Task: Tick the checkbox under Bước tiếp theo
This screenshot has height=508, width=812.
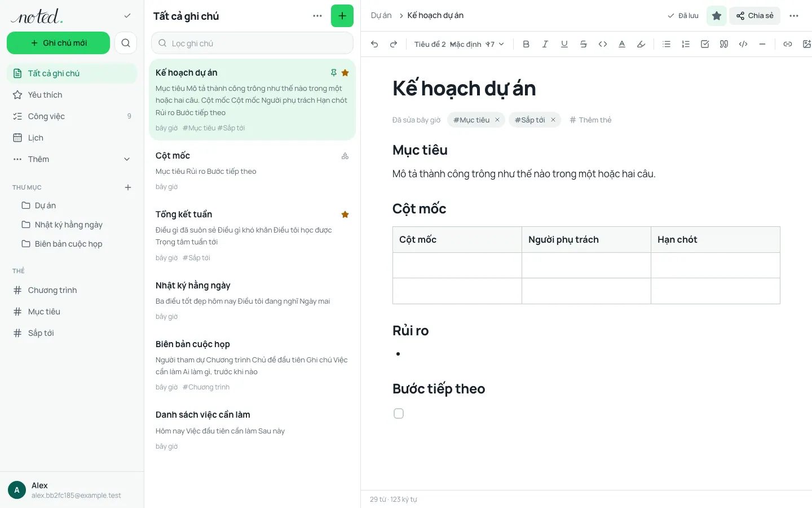Action: (x=399, y=414)
